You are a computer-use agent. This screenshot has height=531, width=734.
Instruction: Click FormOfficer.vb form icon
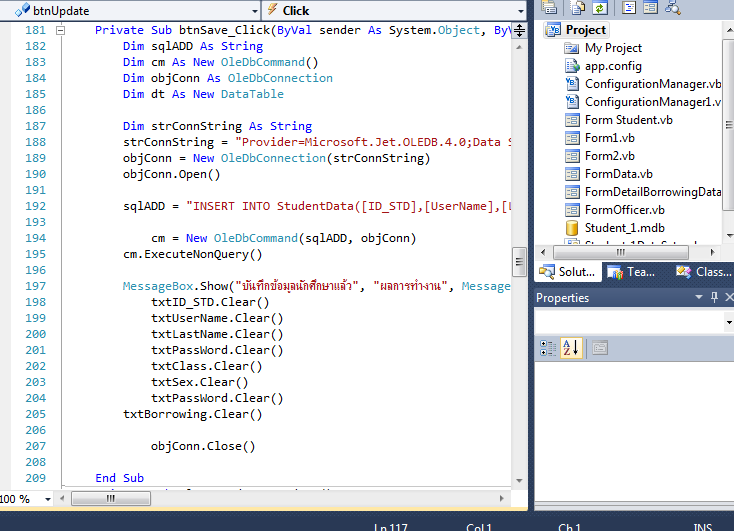572,210
